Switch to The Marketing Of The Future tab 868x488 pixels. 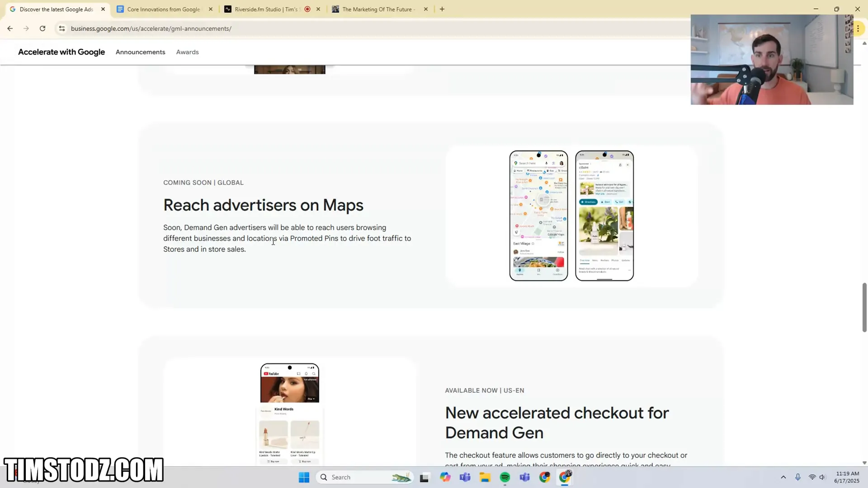tap(379, 9)
